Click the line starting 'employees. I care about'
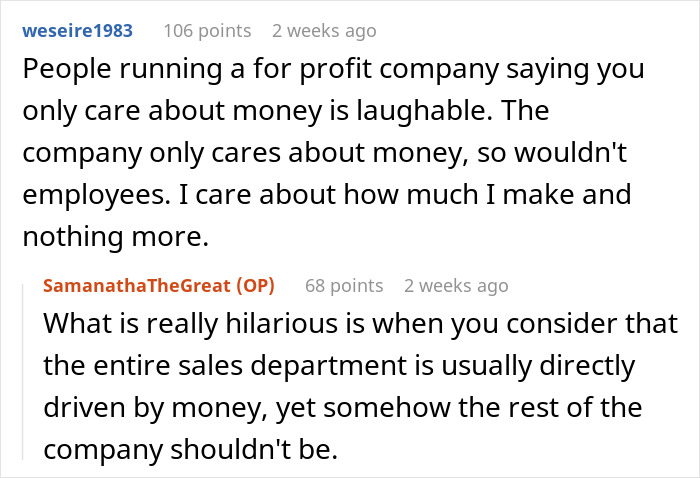 (325, 192)
